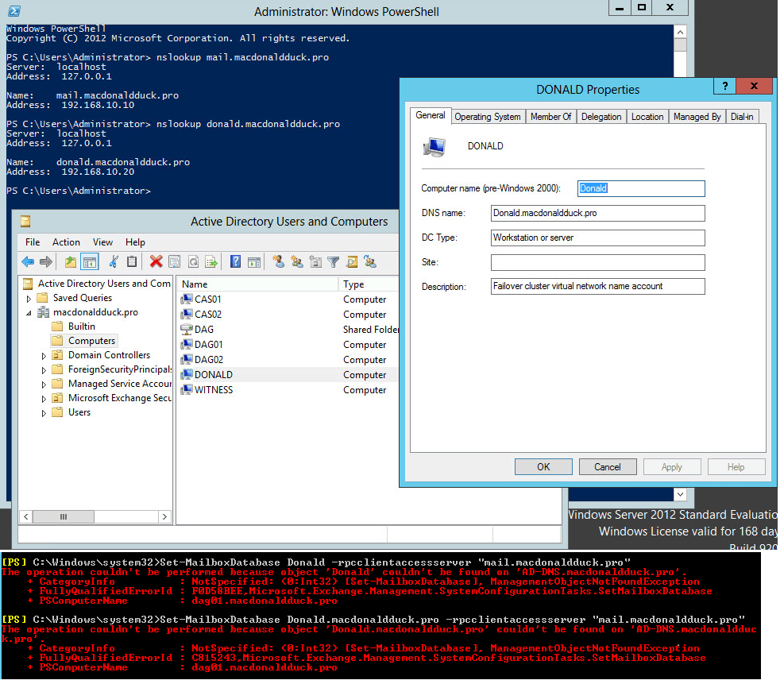
Task: Select the WITNESS computer in the list
Action: 214,390
